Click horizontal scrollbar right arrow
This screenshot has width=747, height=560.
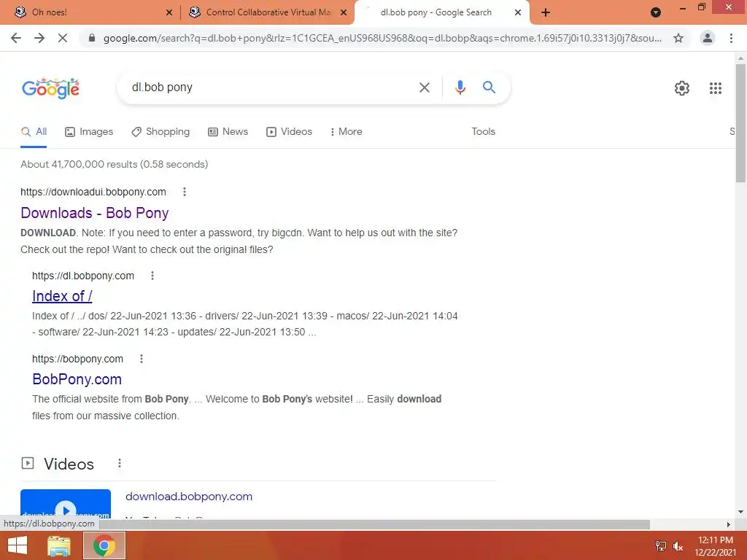729,524
